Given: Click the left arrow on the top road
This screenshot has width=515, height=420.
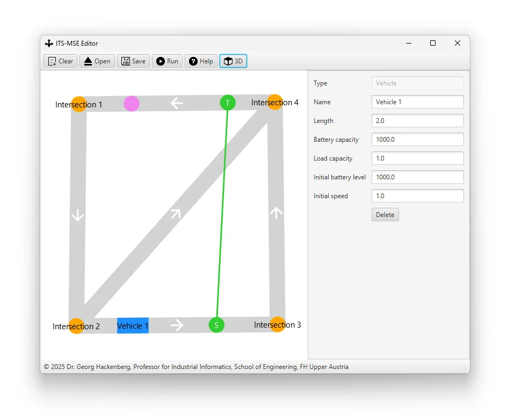Looking at the screenshot, I should pos(177,103).
